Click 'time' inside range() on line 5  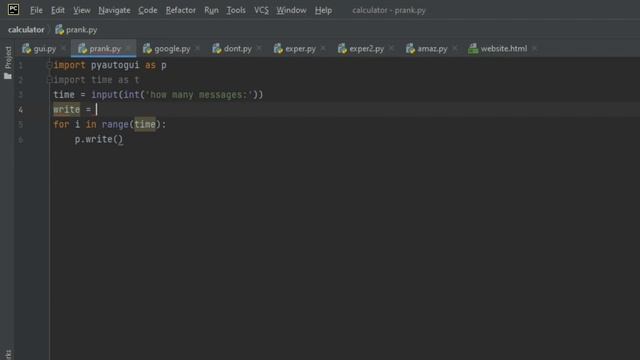pyautogui.click(x=145, y=124)
